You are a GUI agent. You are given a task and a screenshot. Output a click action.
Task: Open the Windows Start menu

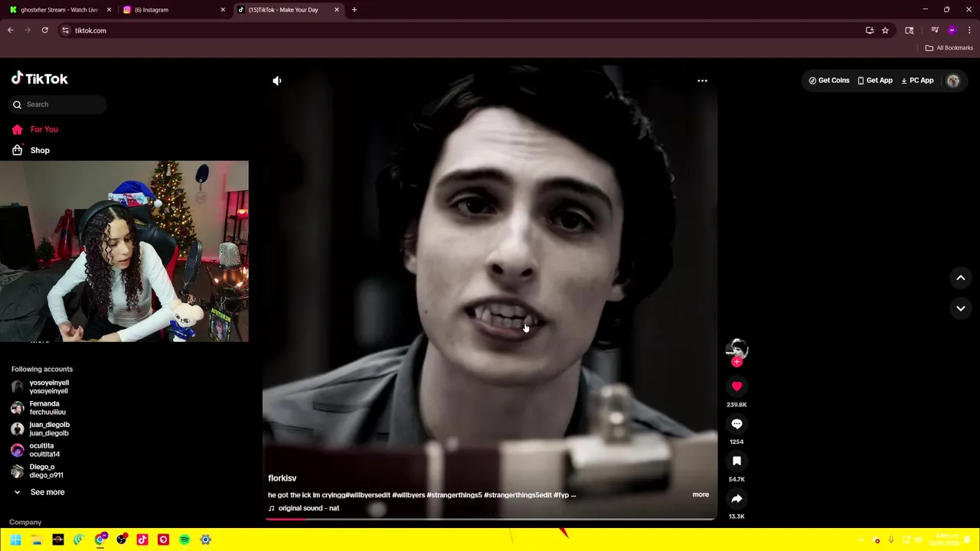click(15, 540)
